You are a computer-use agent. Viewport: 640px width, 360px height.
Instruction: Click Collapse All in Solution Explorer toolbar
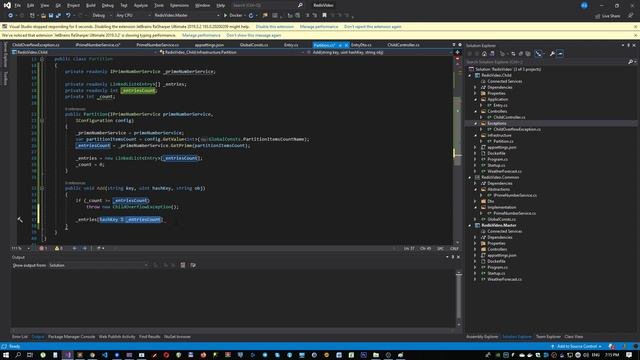click(x=521, y=53)
